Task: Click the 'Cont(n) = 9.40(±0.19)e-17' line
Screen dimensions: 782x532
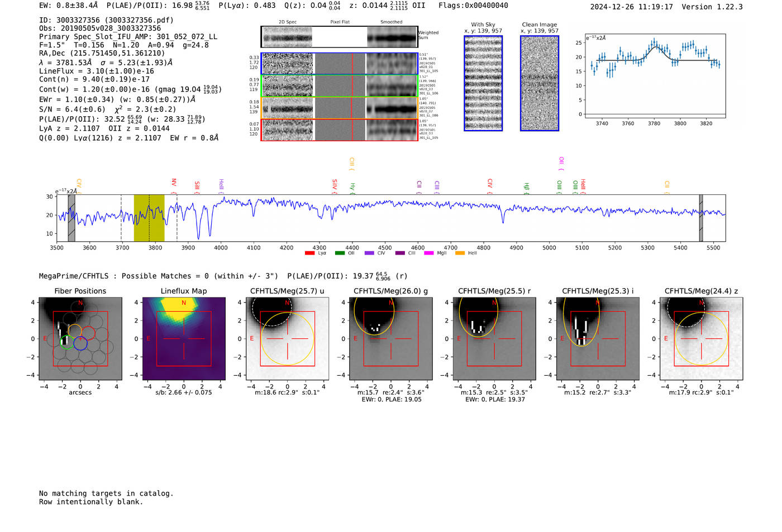Action: pos(94,79)
